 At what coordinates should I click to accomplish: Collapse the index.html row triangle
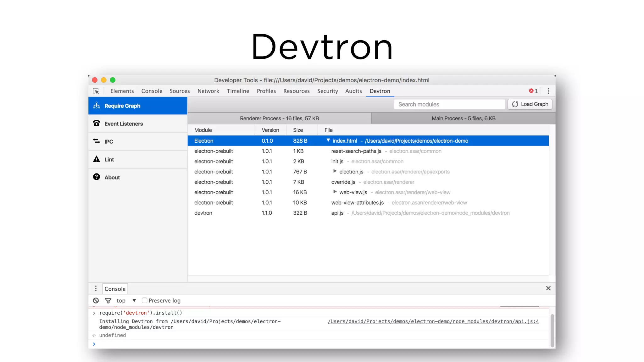coord(328,140)
